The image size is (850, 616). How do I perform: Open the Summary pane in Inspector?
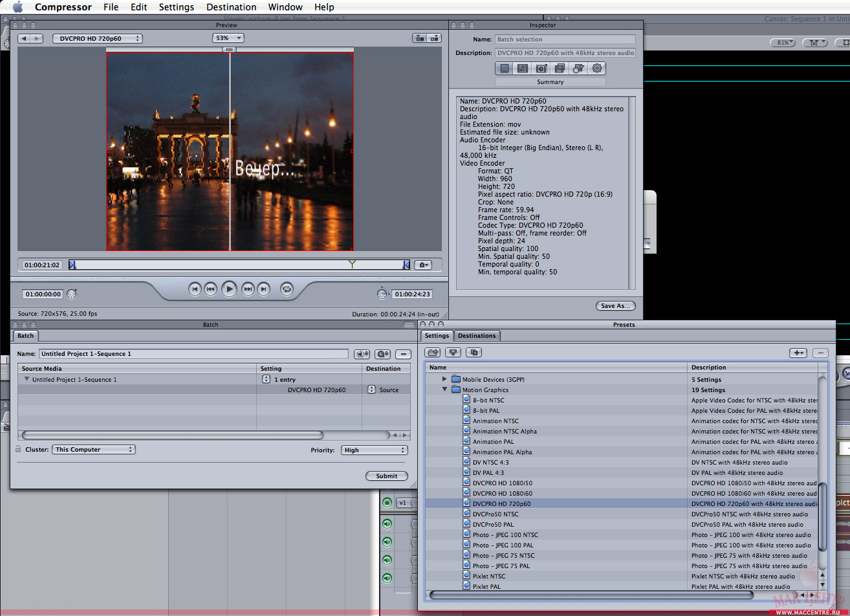click(x=505, y=68)
